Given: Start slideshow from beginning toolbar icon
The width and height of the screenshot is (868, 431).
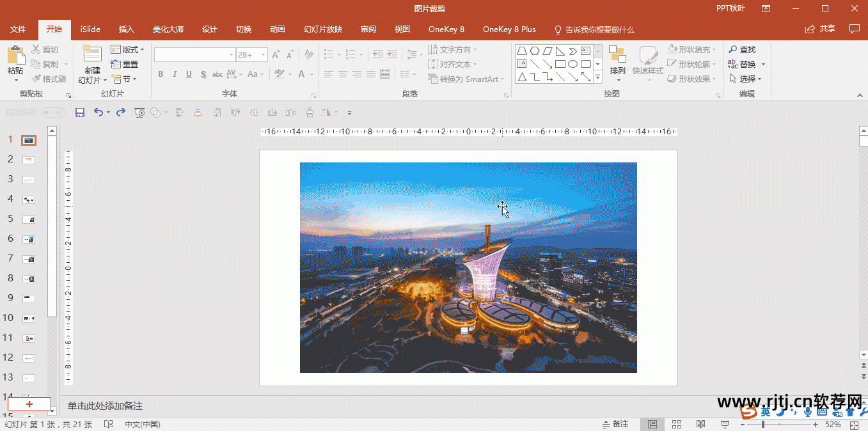Looking at the screenshot, I should pyautogui.click(x=139, y=113).
